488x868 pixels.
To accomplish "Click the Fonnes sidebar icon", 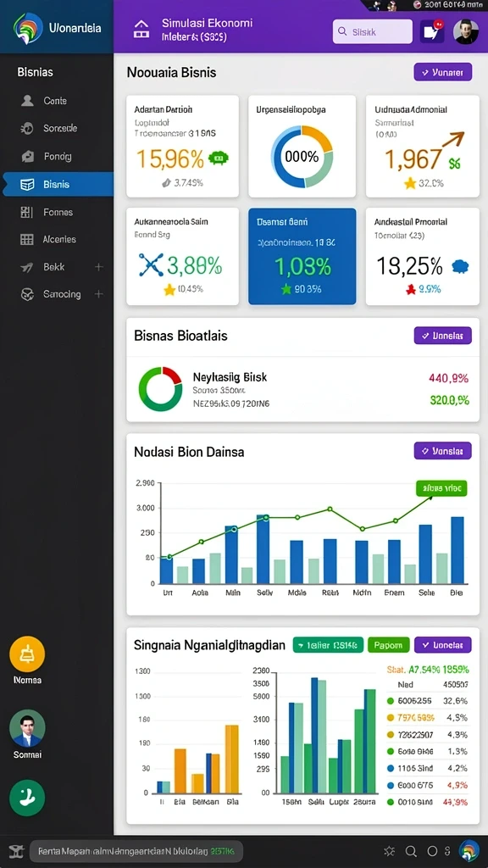I will pos(26,212).
